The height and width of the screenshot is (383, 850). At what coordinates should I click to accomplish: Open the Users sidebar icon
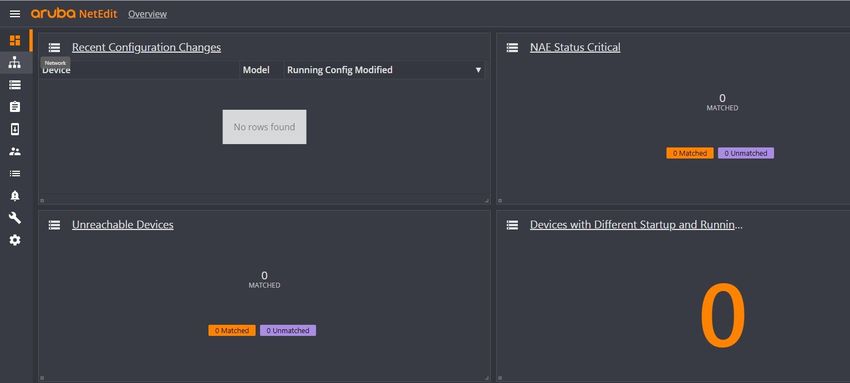tap(15, 152)
